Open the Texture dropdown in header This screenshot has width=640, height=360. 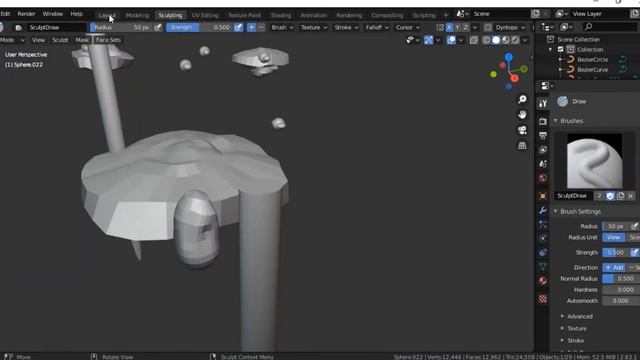pyautogui.click(x=314, y=27)
